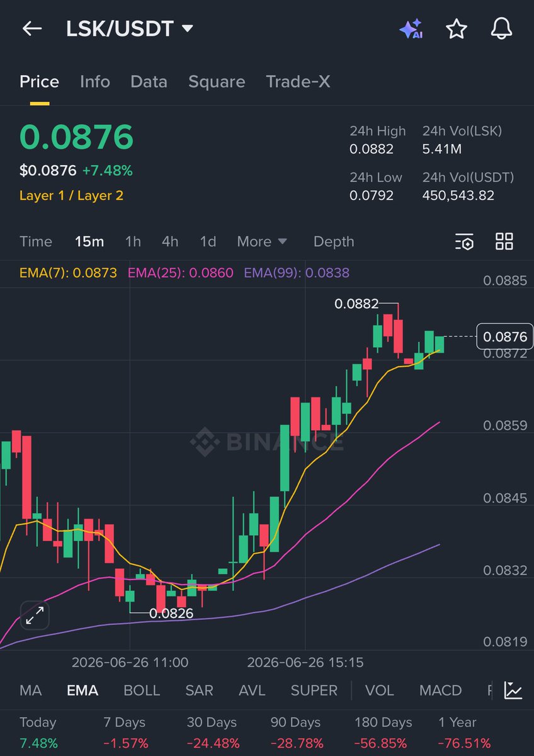
Task: Toggle the EMA indicator
Action: coord(82,690)
